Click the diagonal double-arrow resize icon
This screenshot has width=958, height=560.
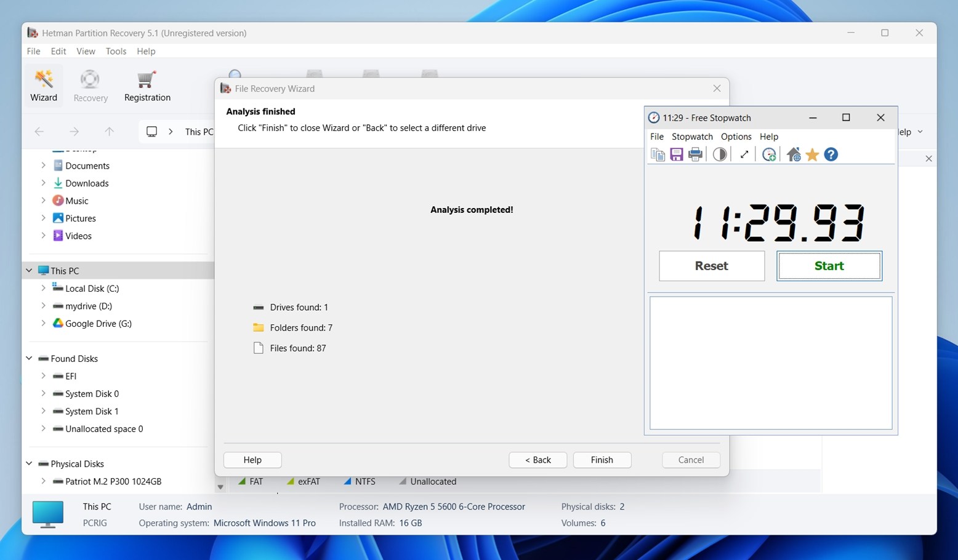point(744,154)
